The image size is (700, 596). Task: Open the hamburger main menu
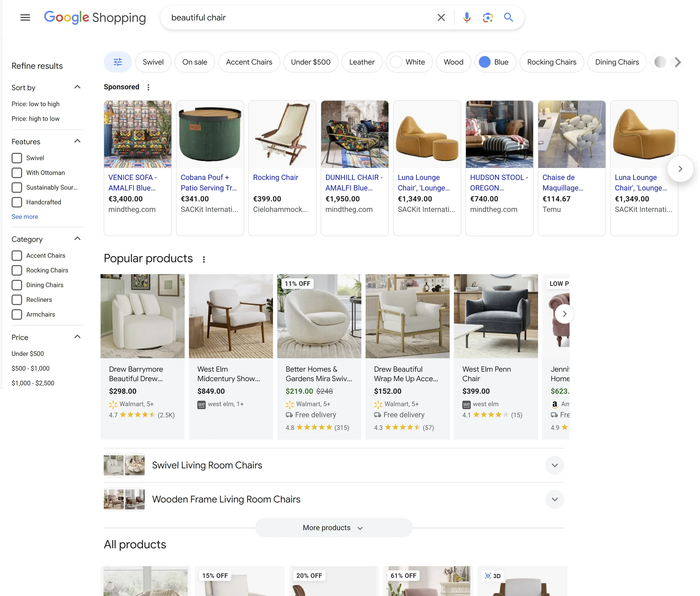25,18
